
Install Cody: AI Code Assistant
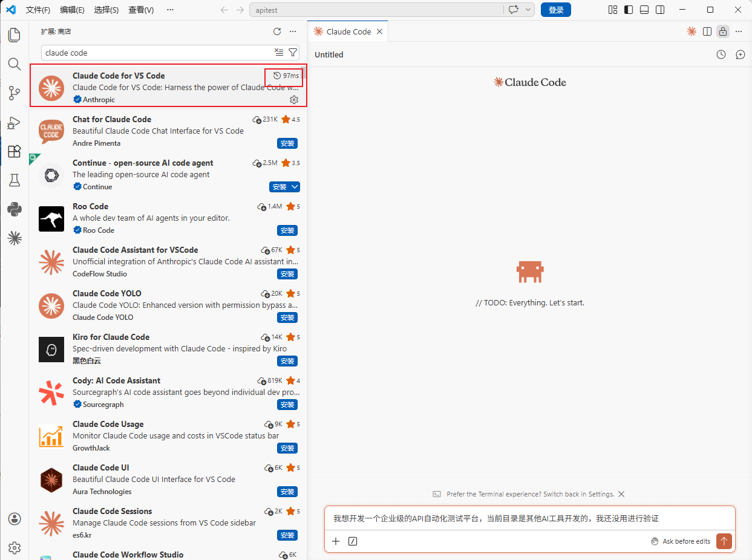287,405
